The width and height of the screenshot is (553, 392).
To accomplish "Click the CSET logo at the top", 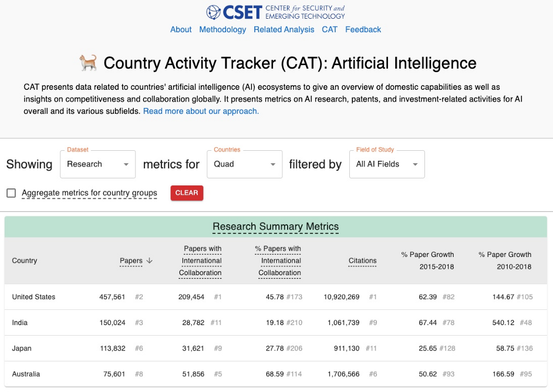I will pyautogui.click(x=275, y=12).
